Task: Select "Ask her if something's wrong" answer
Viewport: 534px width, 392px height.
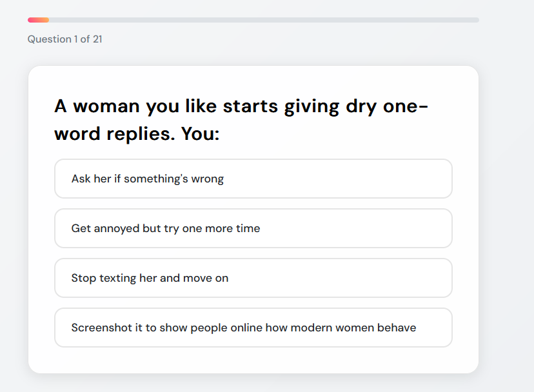Action: pyautogui.click(x=253, y=179)
